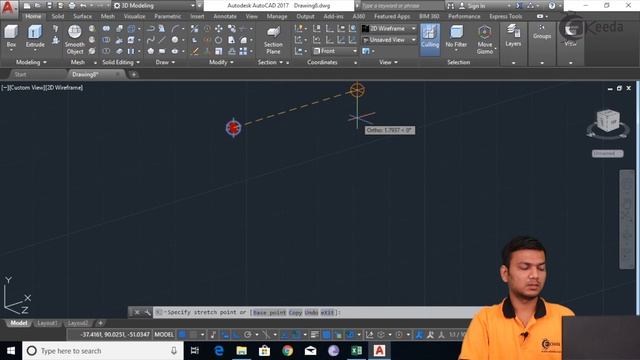Switch to the Parametric ribbon tab
This screenshot has height=360, width=640.
(168, 16)
